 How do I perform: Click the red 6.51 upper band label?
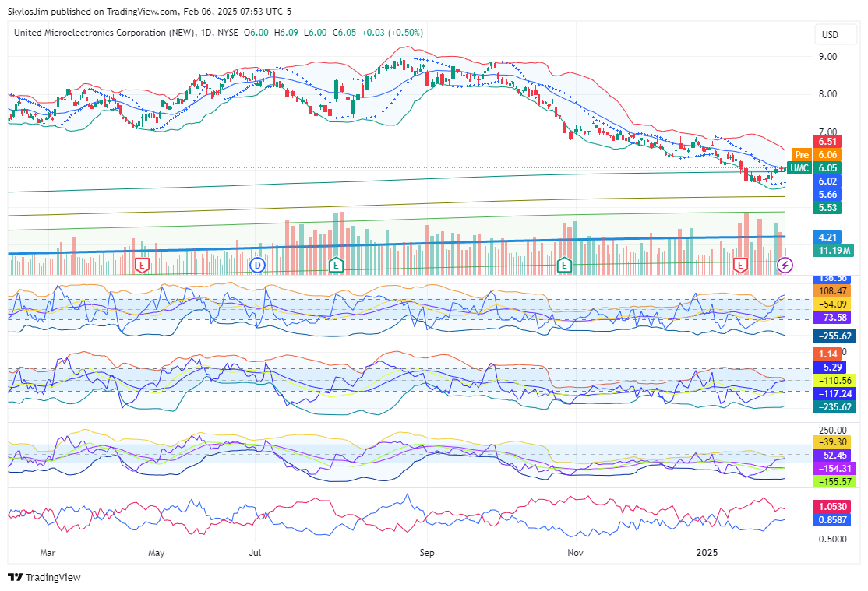tap(828, 142)
